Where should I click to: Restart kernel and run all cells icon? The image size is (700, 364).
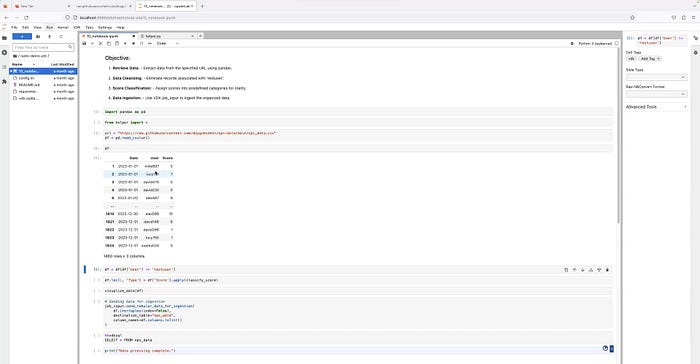point(150,43)
